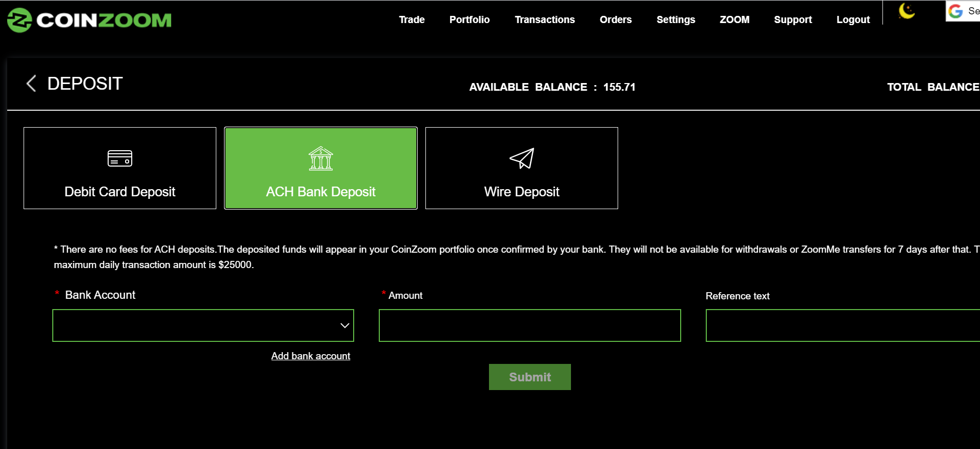The width and height of the screenshot is (980, 449).
Task: Select the Debit Card Deposit option
Action: [120, 168]
